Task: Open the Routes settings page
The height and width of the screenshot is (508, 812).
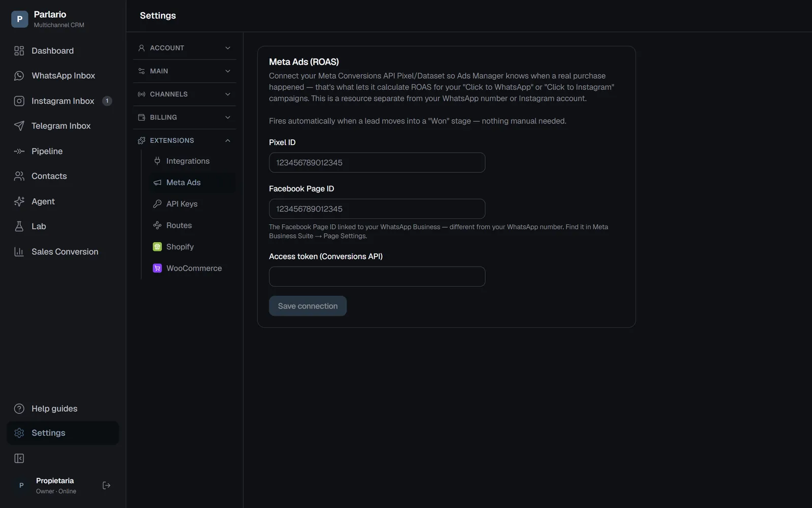Action: (191, 226)
